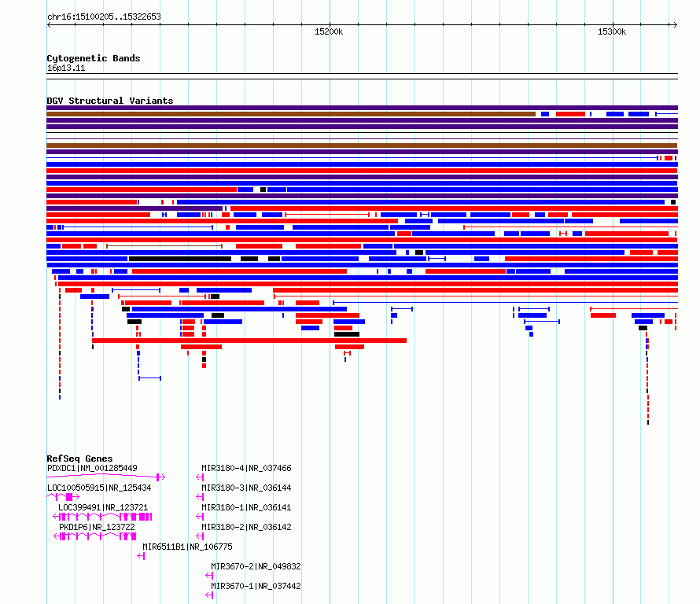This screenshot has height=604, width=700.
Task: Click the 16p13.11 band label
Action: click(66, 68)
